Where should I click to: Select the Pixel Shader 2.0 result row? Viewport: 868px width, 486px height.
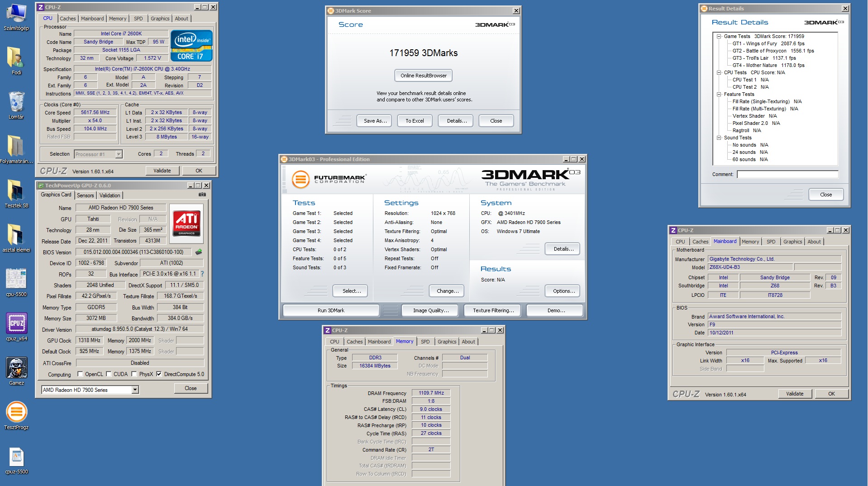[x=756, y=123]
